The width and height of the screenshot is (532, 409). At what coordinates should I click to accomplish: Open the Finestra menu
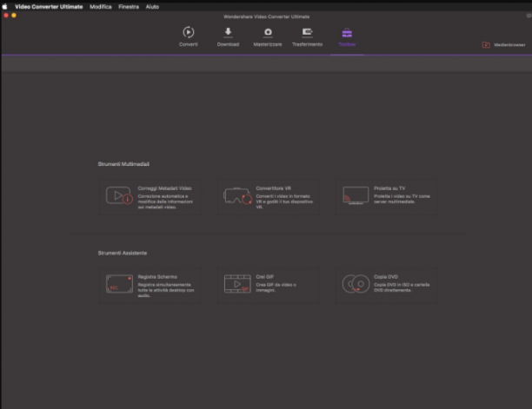(x=129, y=6)
